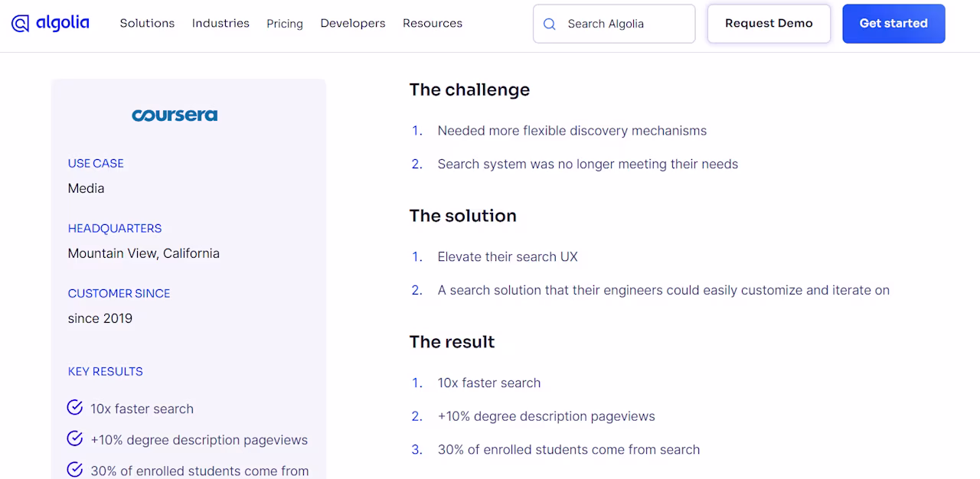The width and height of the screenshot is (980, 479).
Task: Click Elevate their search UX item
Action: click(x=508, y=257)
